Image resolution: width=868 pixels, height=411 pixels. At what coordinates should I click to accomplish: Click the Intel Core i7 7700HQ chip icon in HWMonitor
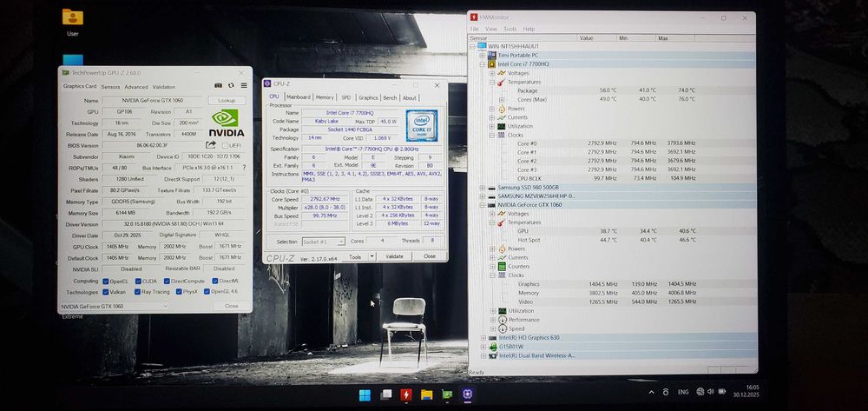(491, 64)
